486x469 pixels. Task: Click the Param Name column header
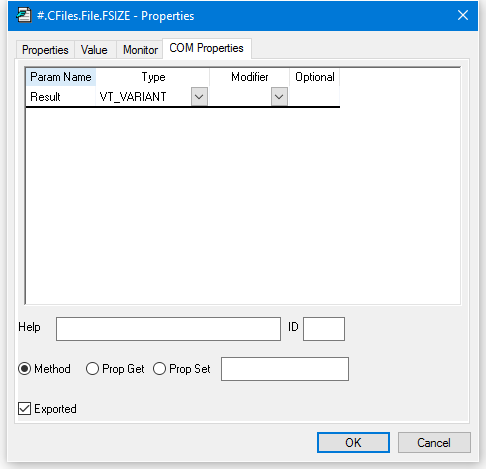tap(61, 77)
